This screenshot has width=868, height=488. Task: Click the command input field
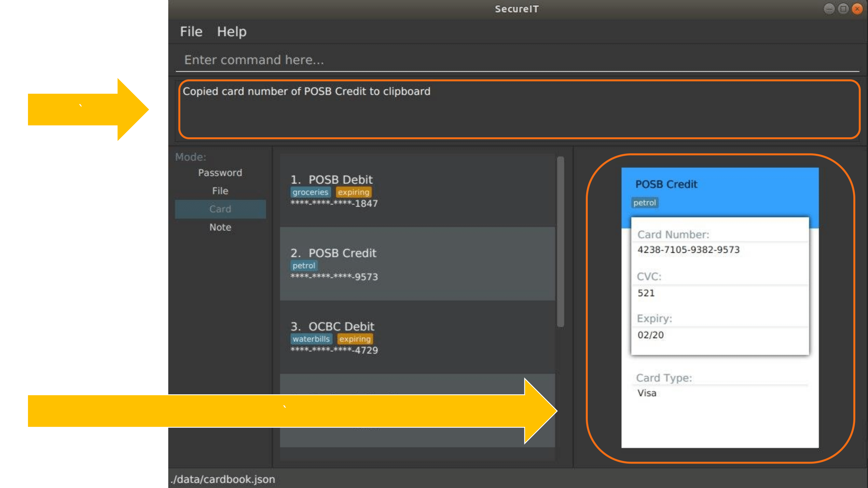[x=517, y=59]
